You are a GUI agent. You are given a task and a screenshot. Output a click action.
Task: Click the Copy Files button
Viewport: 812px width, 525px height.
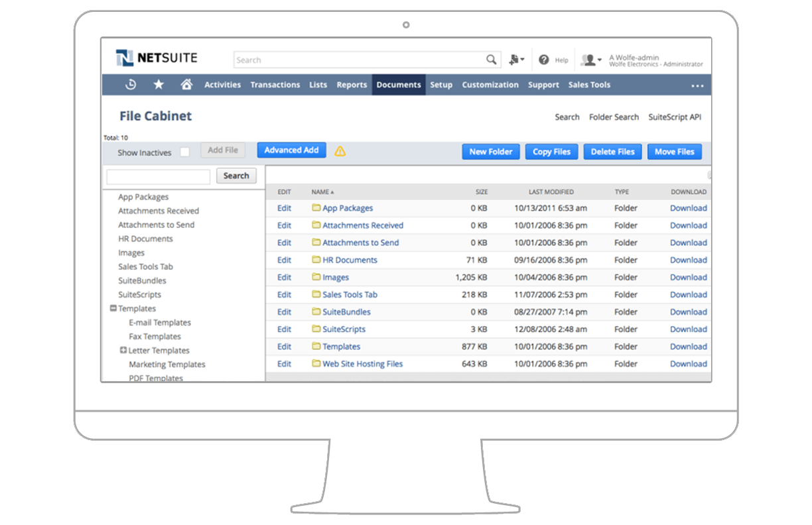[552, 152]
